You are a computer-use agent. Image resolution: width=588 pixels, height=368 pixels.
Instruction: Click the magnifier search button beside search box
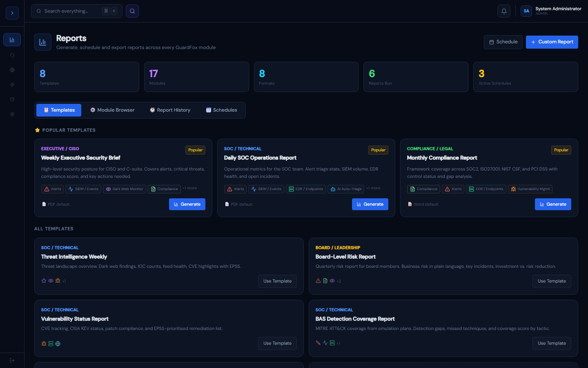click(x=132, y=11)
